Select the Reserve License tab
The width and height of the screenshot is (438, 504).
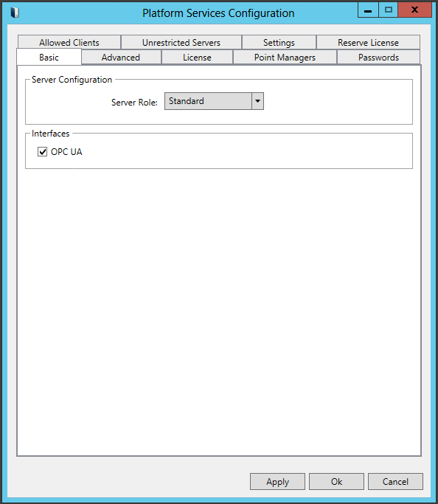[368, 42]
